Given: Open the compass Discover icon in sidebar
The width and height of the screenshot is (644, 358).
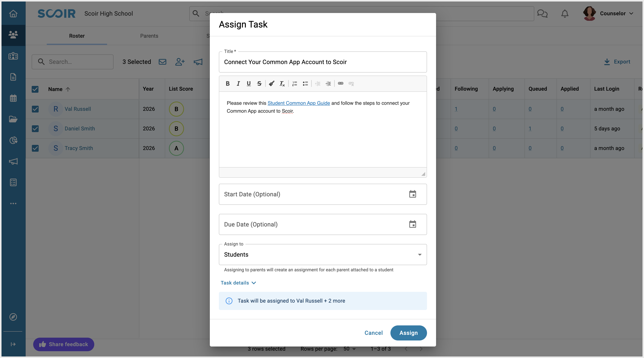Looking at the screenshot, I should [x=13, y=317].
